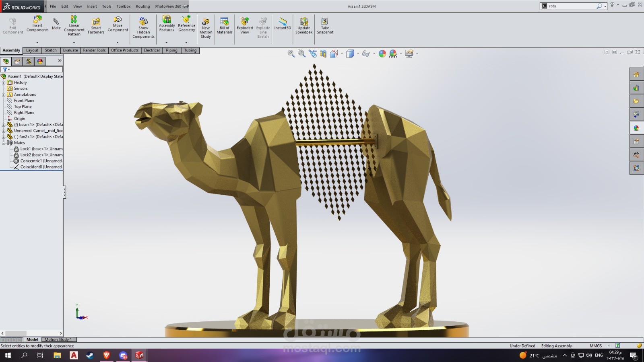Click Insert Components tool
Image resolution: width=644 pixels, height=362 pixels.
click(x=37, y=24)
